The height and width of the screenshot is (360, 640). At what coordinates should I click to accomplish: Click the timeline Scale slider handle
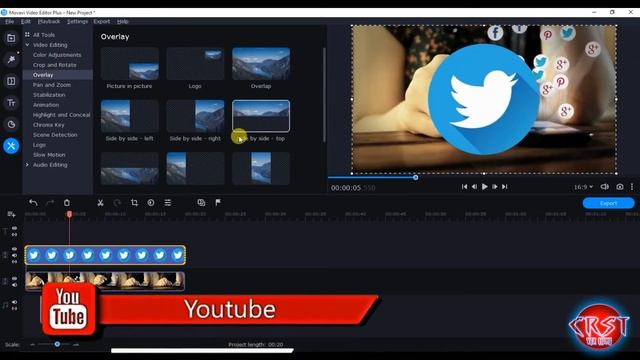pos(57,344)
